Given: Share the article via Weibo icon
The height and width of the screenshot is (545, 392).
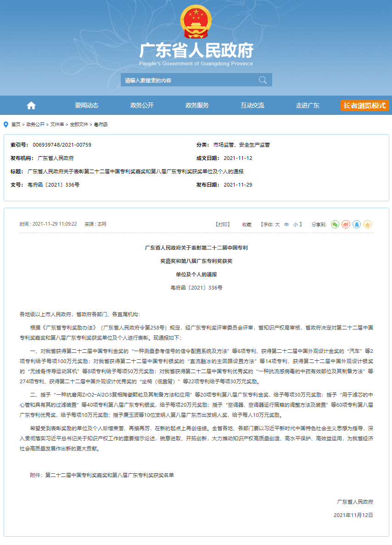Looking at the screenshot, I should point(346,224).
